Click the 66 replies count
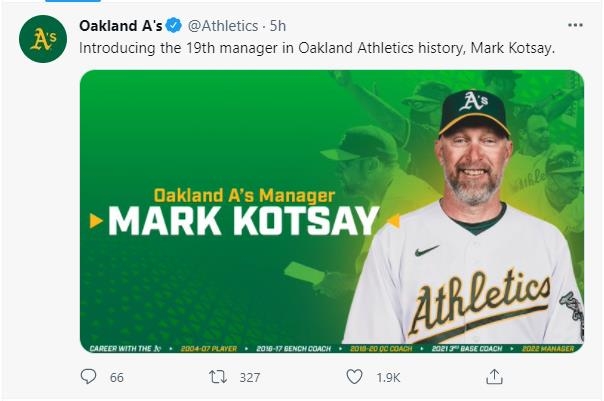This screenshot has width=604, height=401. (117, 378)
